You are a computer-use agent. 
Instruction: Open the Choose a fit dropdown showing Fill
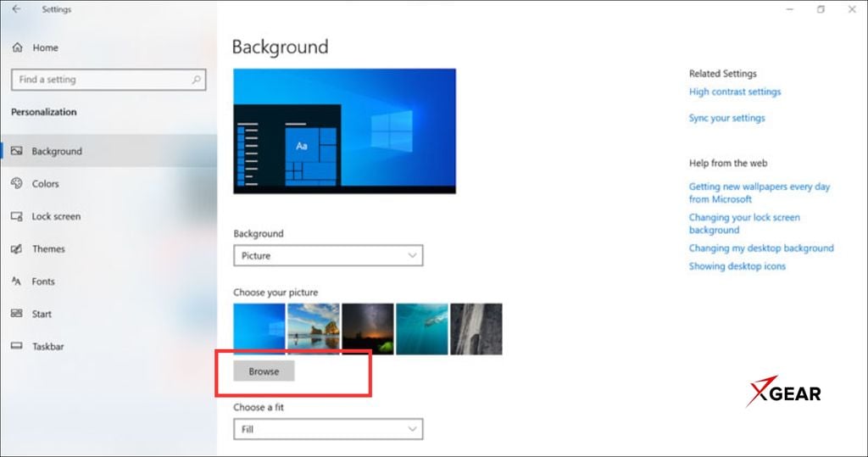click(328, 429)
